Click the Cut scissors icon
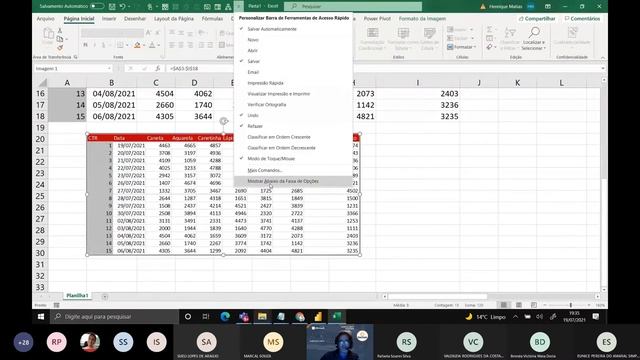 click(60, 31)
